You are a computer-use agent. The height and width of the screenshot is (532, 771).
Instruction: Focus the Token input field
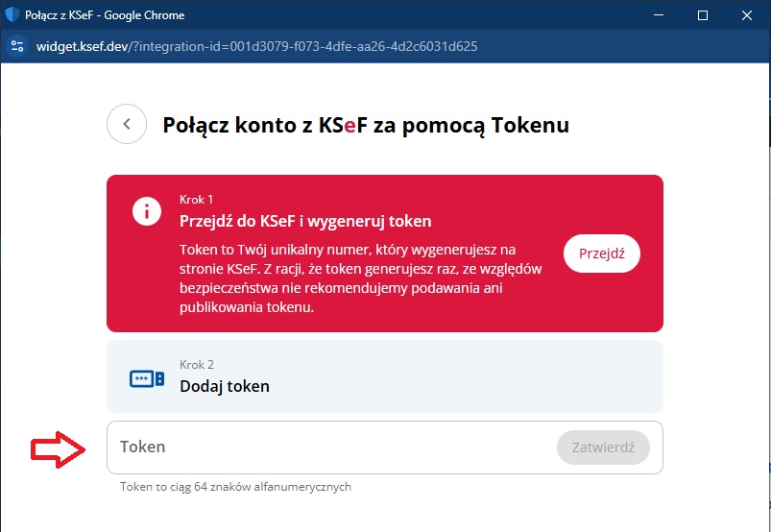pos(384,447)
